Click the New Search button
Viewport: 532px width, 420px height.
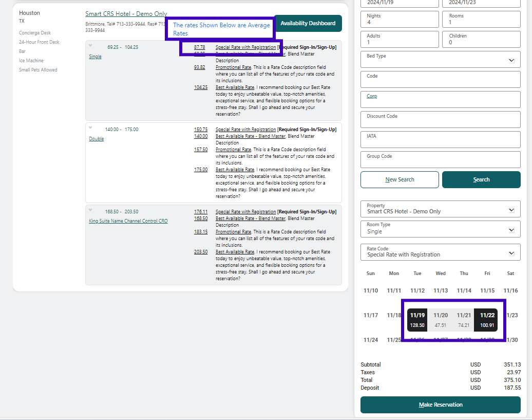[x=400, y=179]
